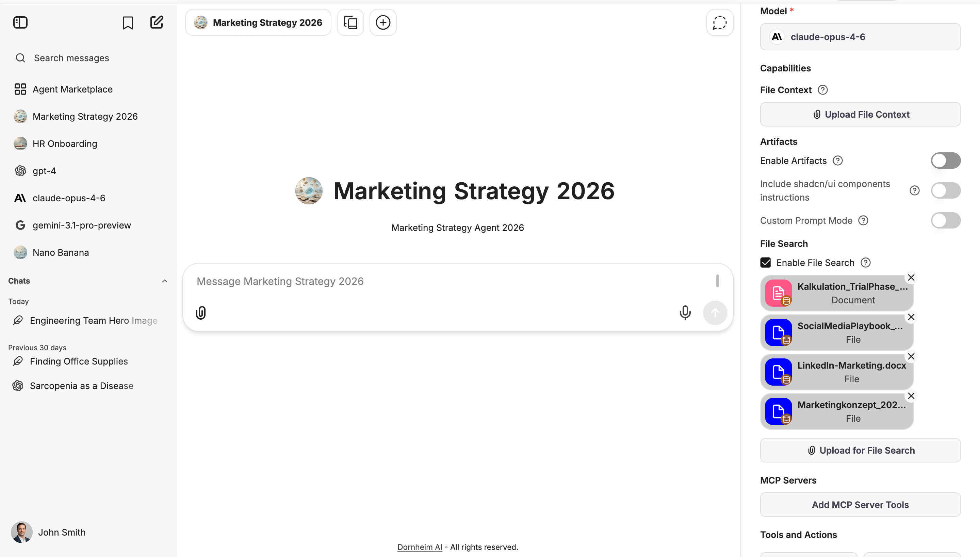The width and height of the screenshot is (980, 557).
Task: Turn on Enable Artifacts switch
Action: 945,160
